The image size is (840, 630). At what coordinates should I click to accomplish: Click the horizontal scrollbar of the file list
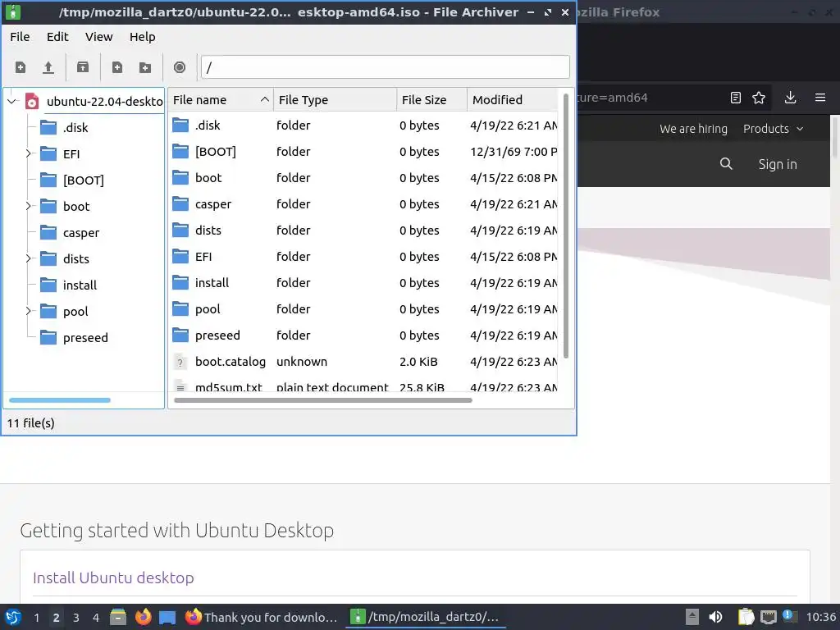pyautogui.click(x=323, y=400)
